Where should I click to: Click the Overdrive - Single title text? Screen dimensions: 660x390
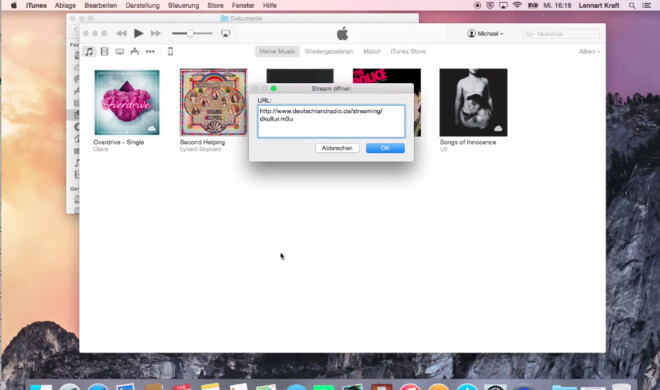coord(119,142)
